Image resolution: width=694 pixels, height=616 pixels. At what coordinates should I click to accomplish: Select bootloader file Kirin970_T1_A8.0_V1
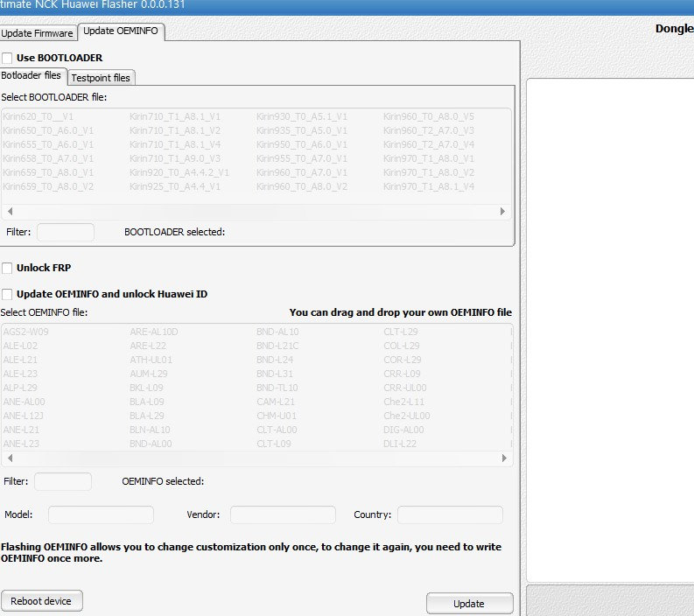tap(429, 159)
